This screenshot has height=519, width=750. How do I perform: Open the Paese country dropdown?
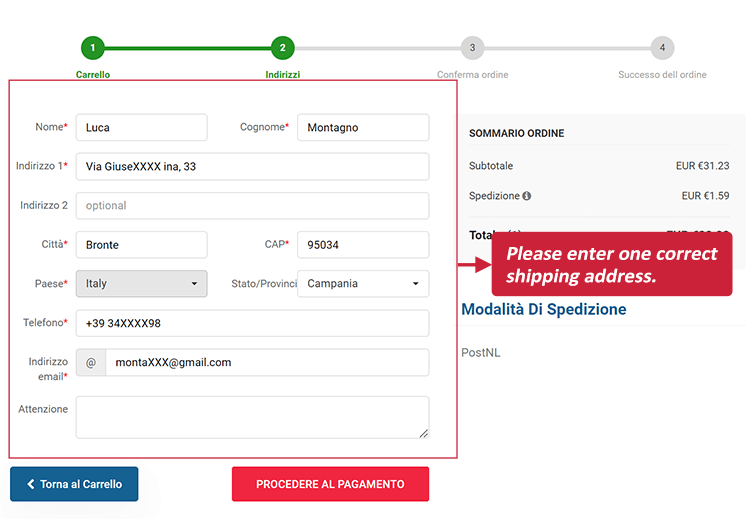pyautogui.click(x=141, y=284)
